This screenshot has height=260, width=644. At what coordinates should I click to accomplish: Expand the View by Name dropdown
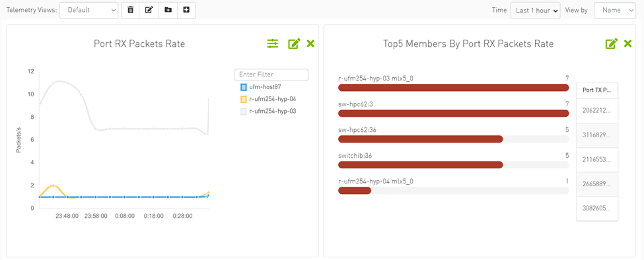pyautogui.click(x=614, y=11)
